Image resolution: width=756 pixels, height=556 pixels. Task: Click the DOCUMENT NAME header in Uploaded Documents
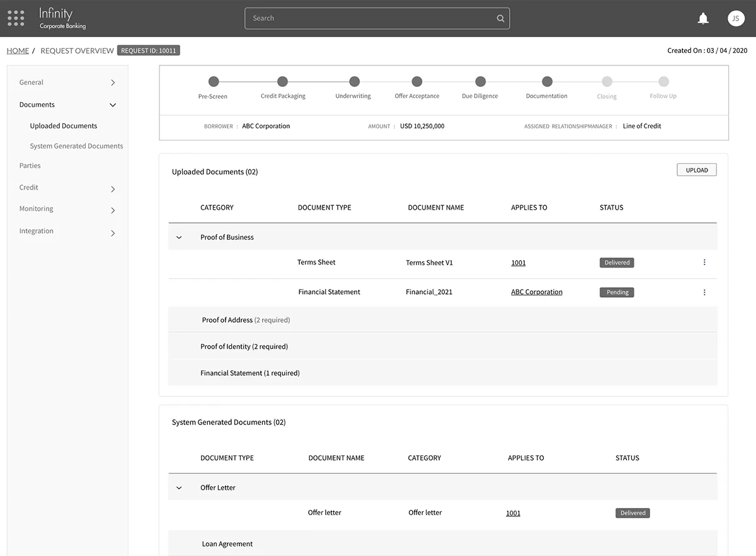[436, 208]
